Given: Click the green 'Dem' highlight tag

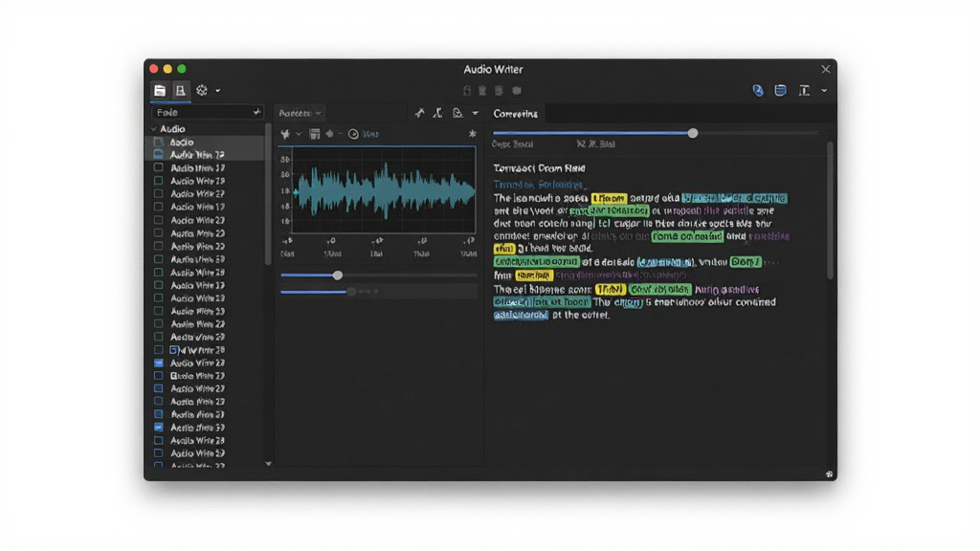Looking at the screenshot, I should click(x=746, y=262).
